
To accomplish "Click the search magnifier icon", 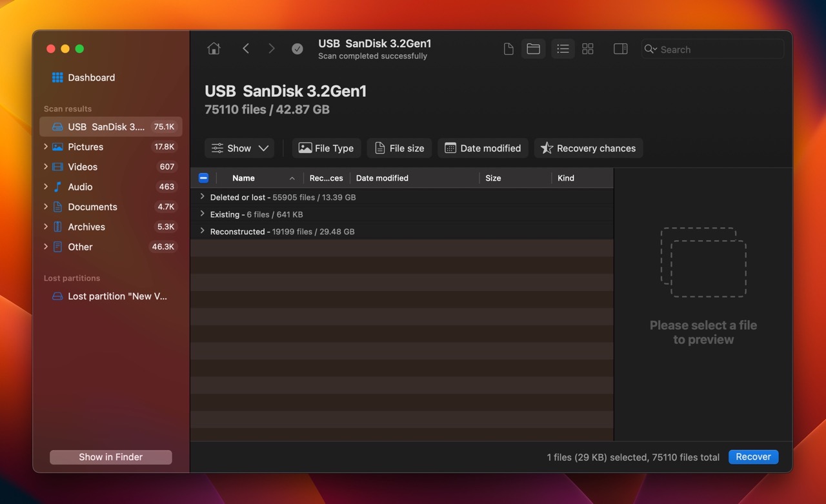I will tap(650, 49).
